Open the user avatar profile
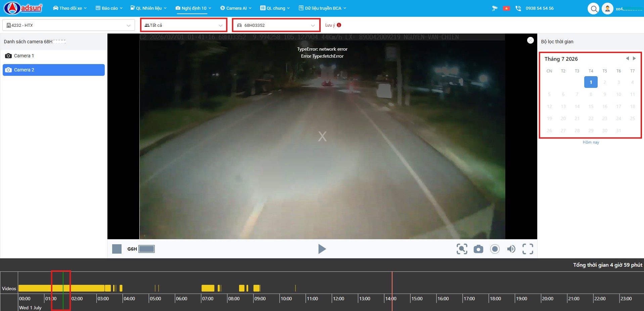This screenshot has height=311, width=644. [607, 9]
